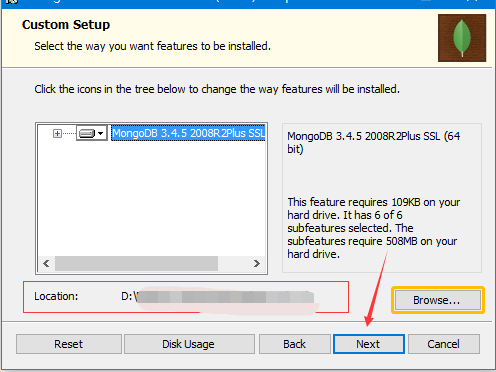Click the feature tree's horizontal scrollbar thumb
Viewport: 496px width, 372px height.
(136, 264)
